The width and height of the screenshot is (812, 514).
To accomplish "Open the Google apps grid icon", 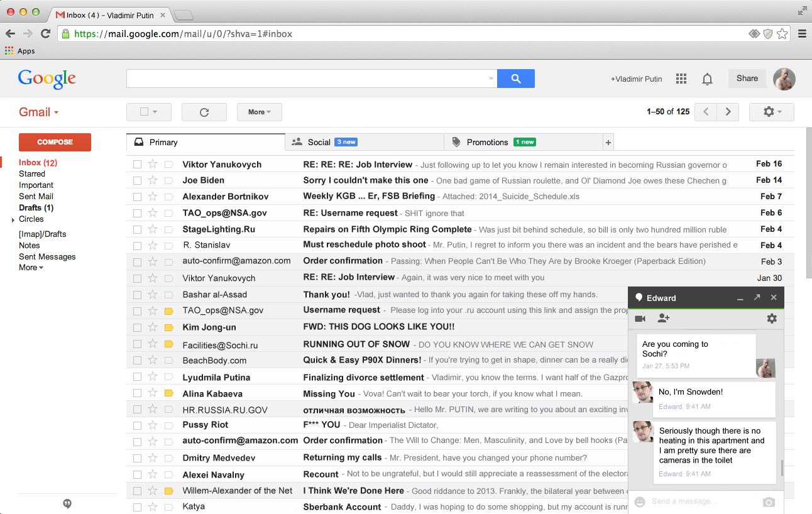I will (x=681, y=79).
